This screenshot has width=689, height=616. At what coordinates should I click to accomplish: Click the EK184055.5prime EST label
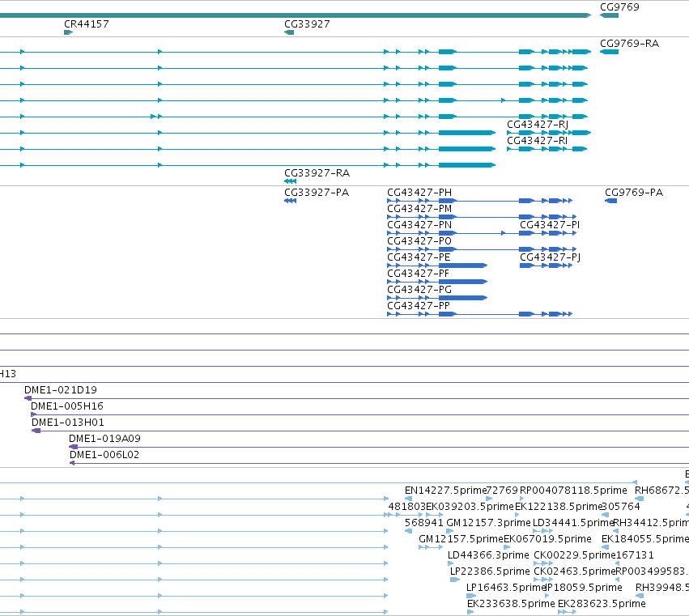pos(645,540)
